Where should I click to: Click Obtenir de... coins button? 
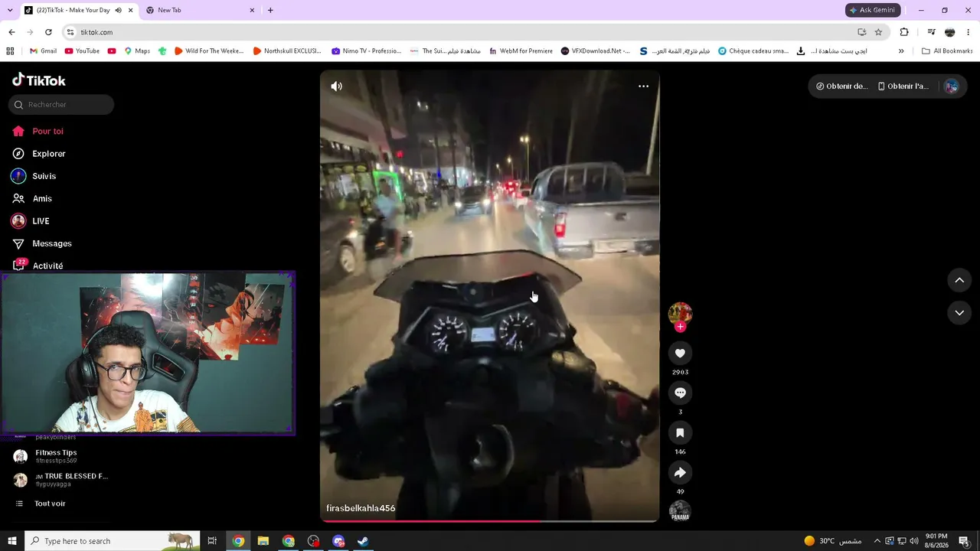tap(842, 86)
